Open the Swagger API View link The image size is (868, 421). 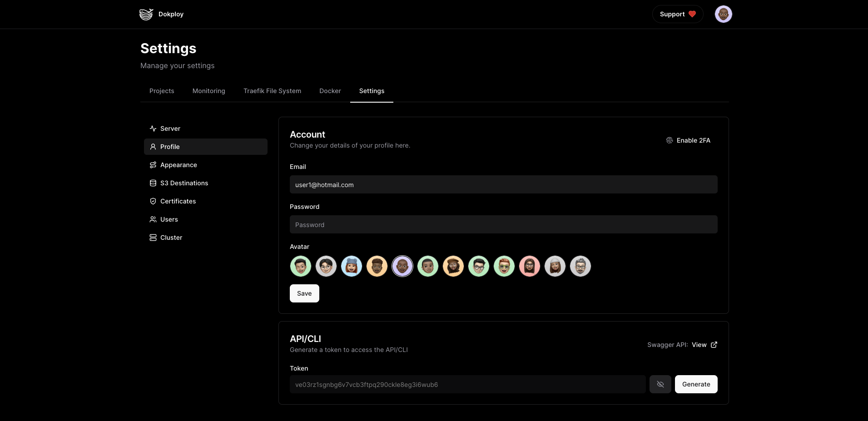click(x=704, y=345)
